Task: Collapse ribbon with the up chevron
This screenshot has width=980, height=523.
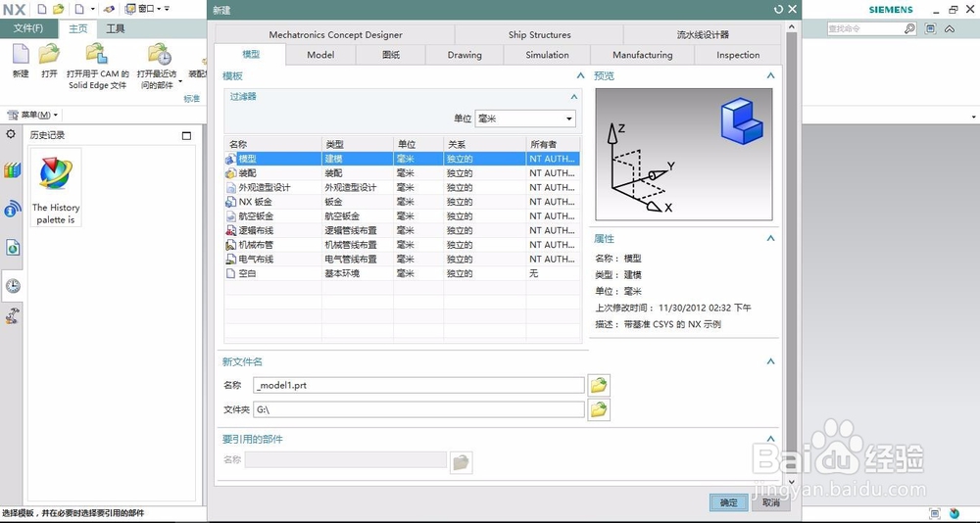Action: click(950, 28)
